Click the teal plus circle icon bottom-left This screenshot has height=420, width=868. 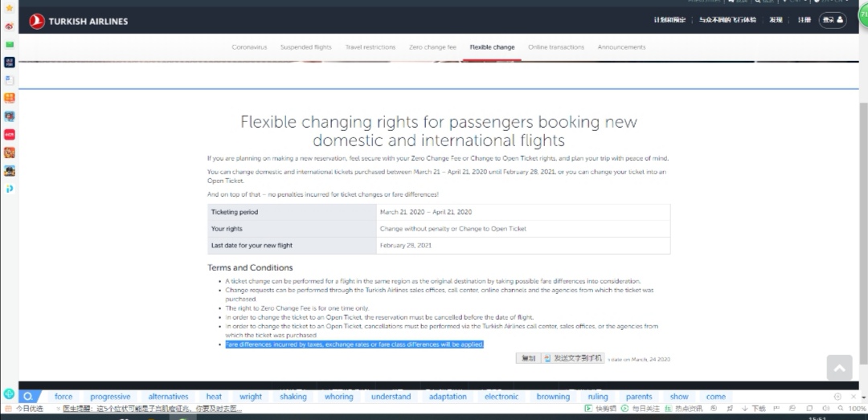(x=9, y=394)
